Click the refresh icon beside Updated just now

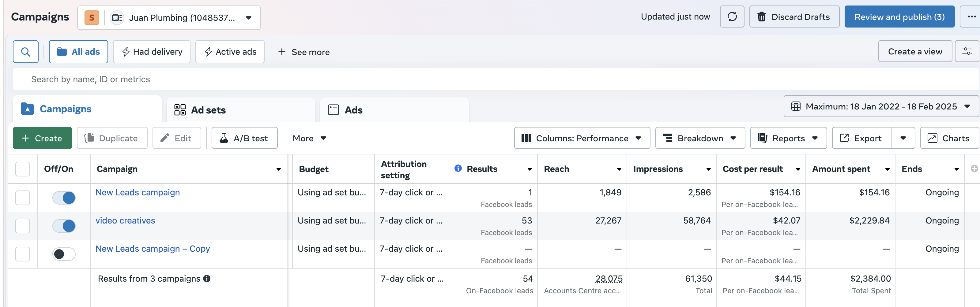coord(732,17)
